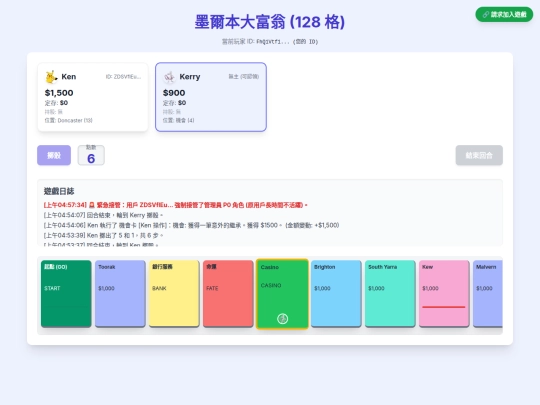Select the pink Kew property tile

pyautogui.click(x=444, y=293)
